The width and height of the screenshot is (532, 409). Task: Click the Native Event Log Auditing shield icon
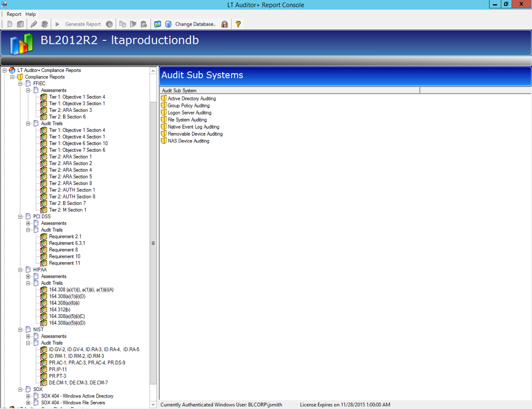[164, 127]
